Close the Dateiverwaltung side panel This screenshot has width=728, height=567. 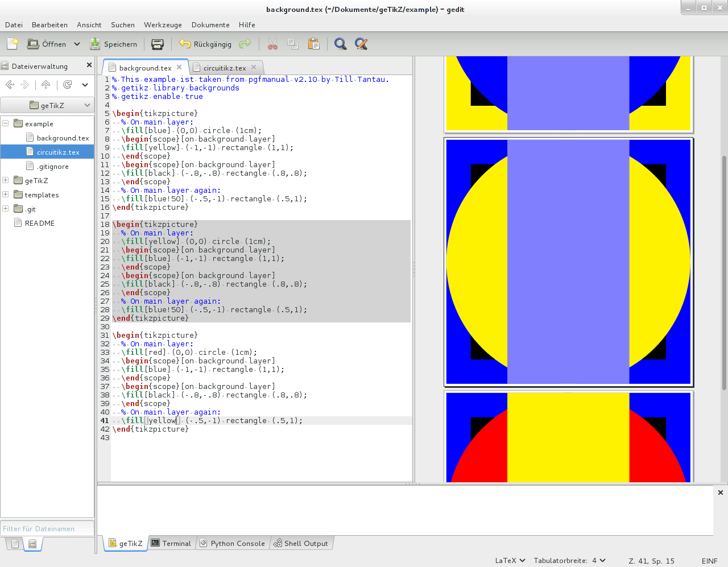(89, 65)
